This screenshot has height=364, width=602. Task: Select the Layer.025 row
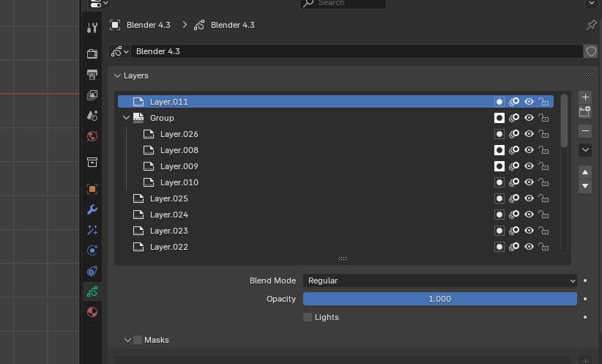[x=335, y=198]
